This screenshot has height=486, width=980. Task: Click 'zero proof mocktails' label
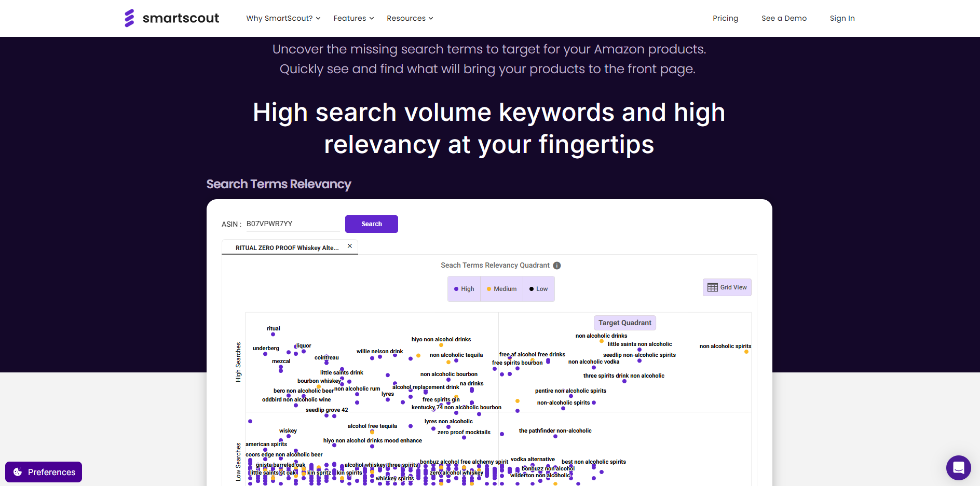click(x=464, y=432)
